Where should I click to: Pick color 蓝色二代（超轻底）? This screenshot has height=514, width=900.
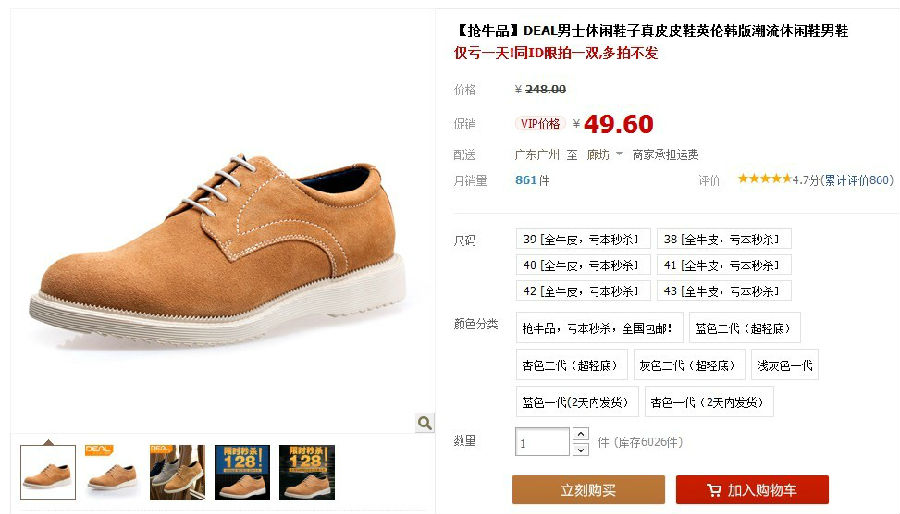point(744,328)
